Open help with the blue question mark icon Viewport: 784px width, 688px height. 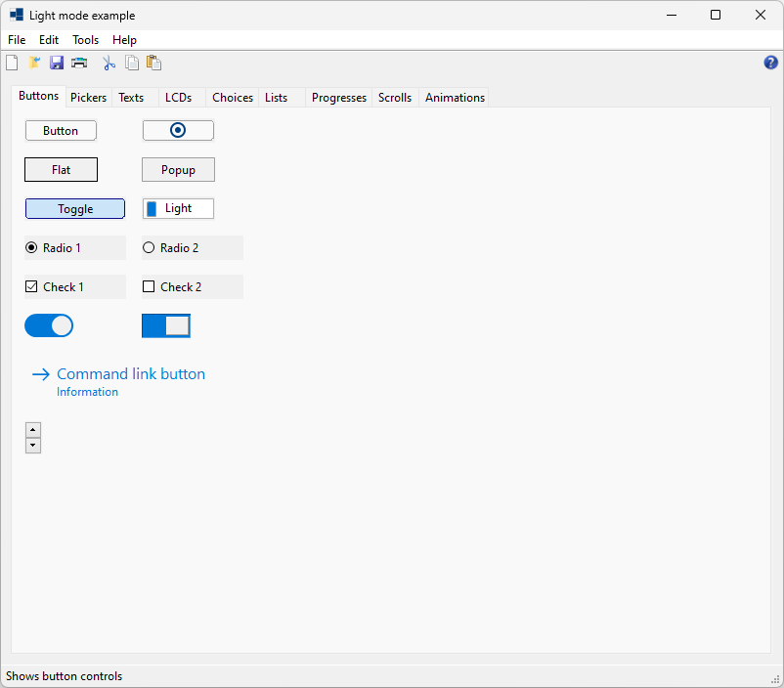point(770,63)
